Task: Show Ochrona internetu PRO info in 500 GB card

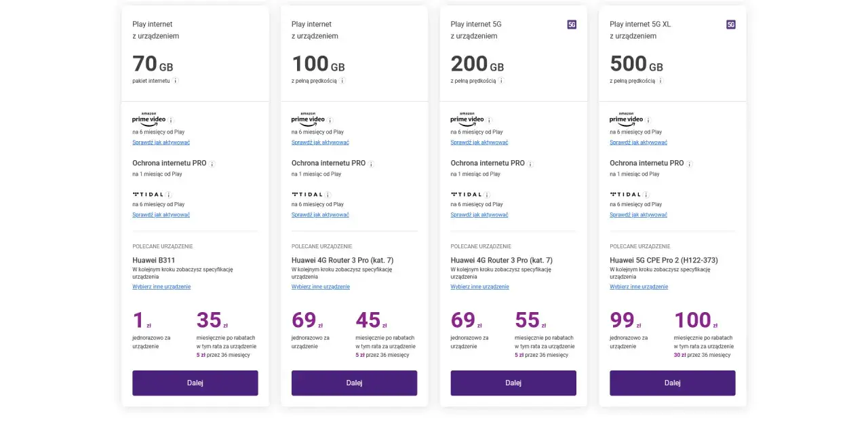Action: click(x=690, y=164)
